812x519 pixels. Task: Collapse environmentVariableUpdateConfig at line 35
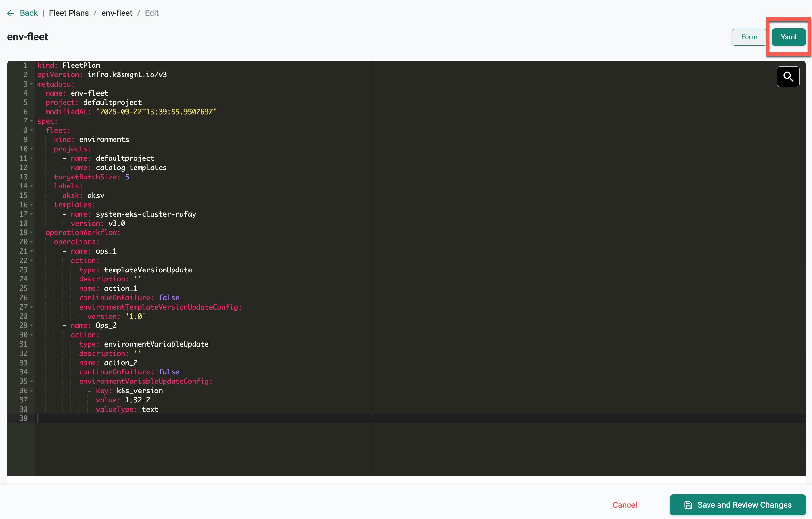31,381
